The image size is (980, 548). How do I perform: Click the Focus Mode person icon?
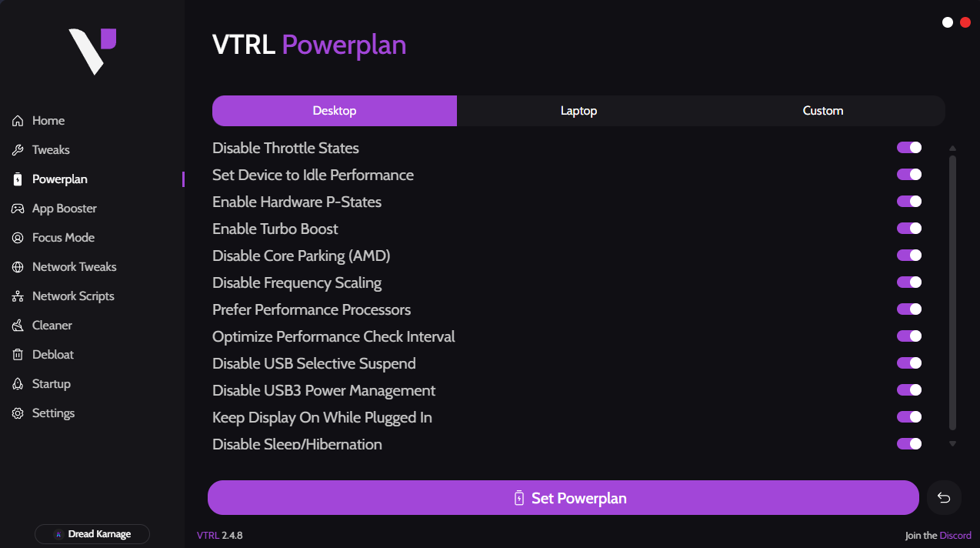pyautogui.click(x=18, y=238)
